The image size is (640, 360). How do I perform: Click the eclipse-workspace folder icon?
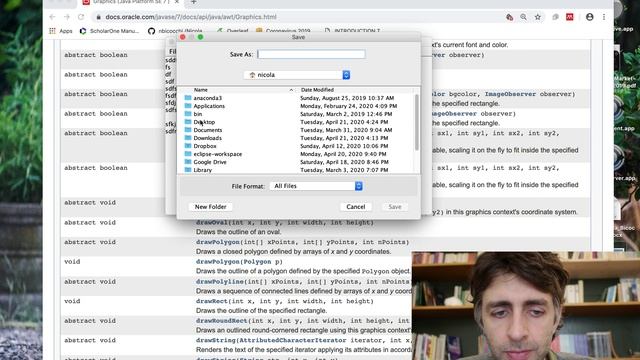pyautogui.click(x=188, y=154)
